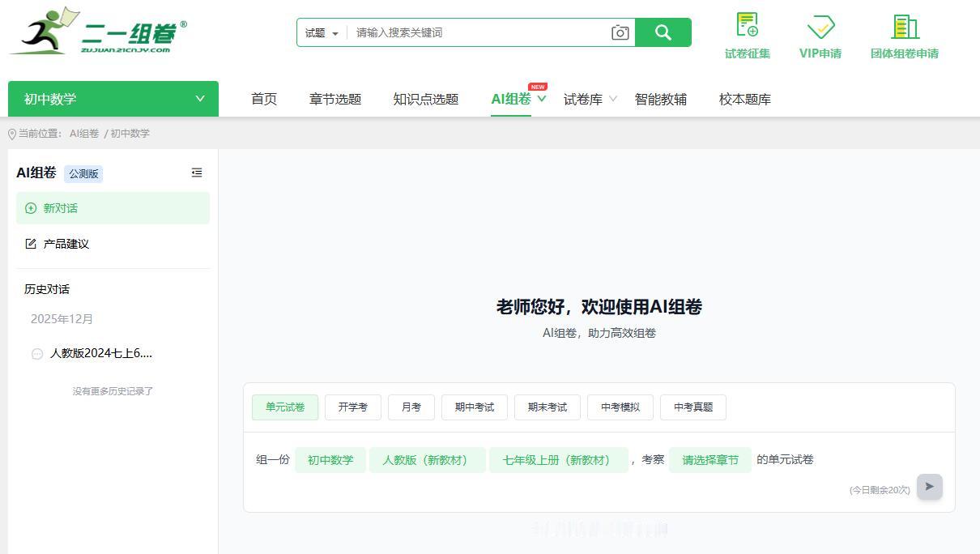The image size is (980, 554).
Task: Select the 期末考试 exam type tab
Action: click(x=548, y=407)
